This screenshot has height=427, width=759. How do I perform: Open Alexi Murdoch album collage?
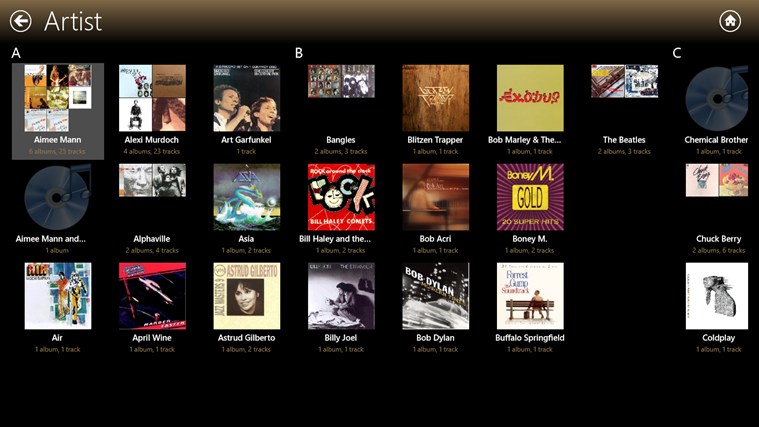click(x=152, y=98)
